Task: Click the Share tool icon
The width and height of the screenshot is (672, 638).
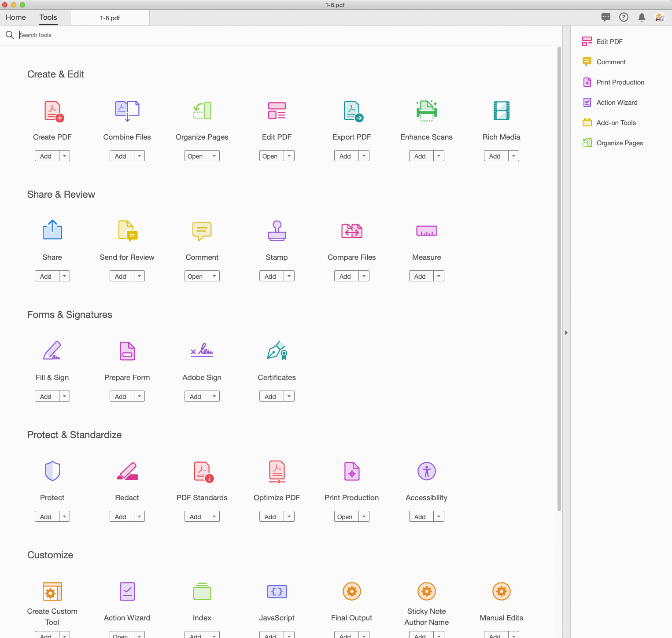Action: (x=52, y=229)
